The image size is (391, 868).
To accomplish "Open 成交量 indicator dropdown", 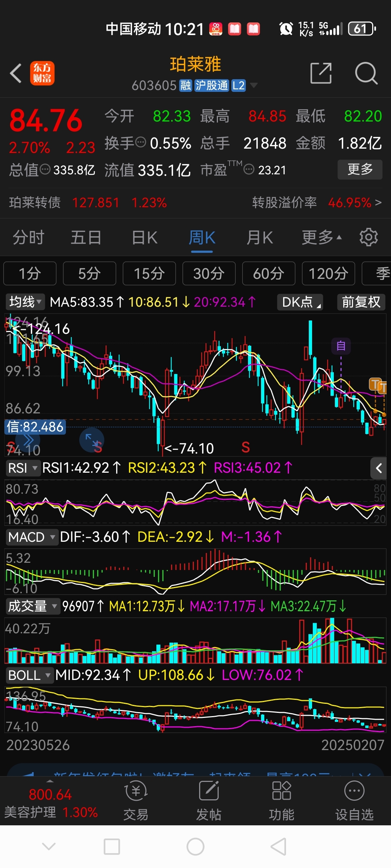I will (x=33, y=606).
